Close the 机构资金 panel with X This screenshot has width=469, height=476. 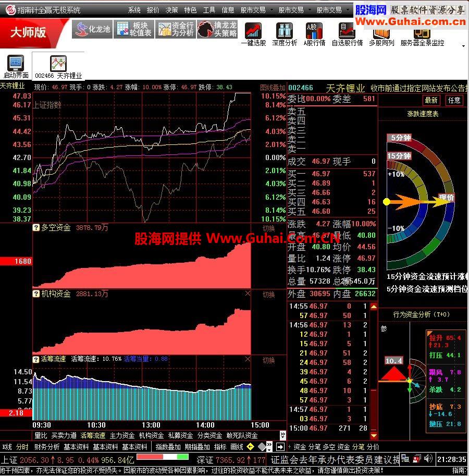248,293
